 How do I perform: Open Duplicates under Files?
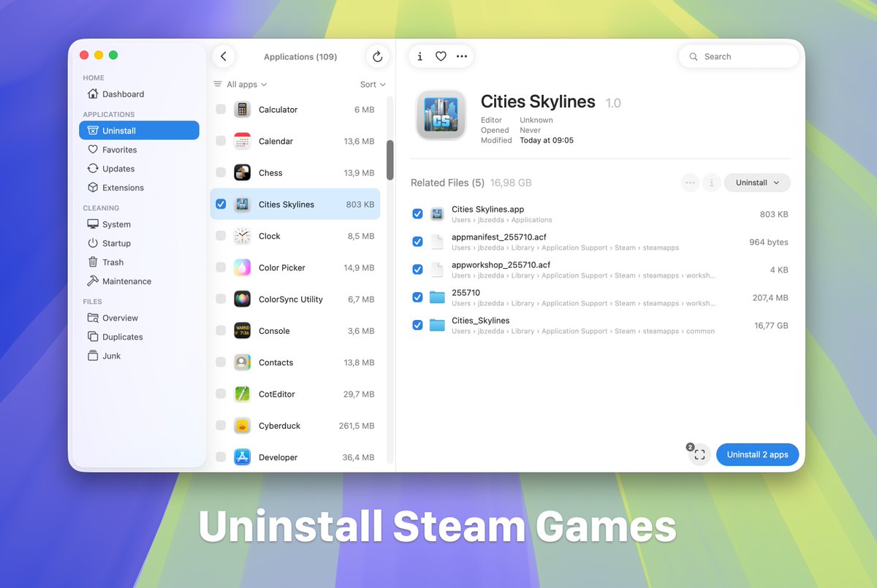(139, 337)
